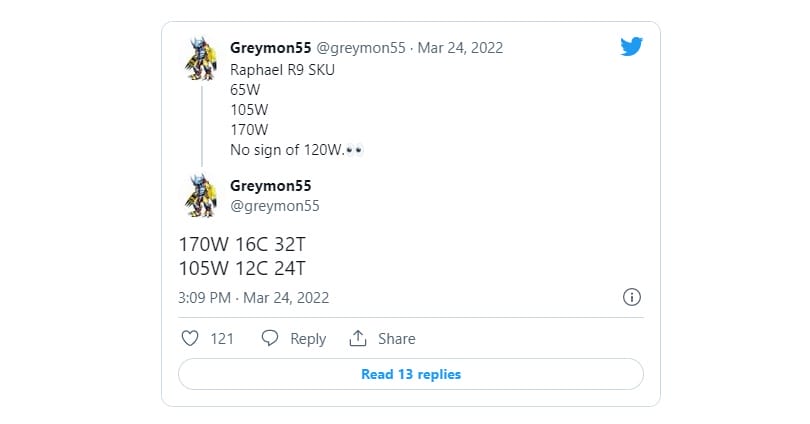810x424 pixels.
Task: Click the Reply label
Action: [308, 339]
